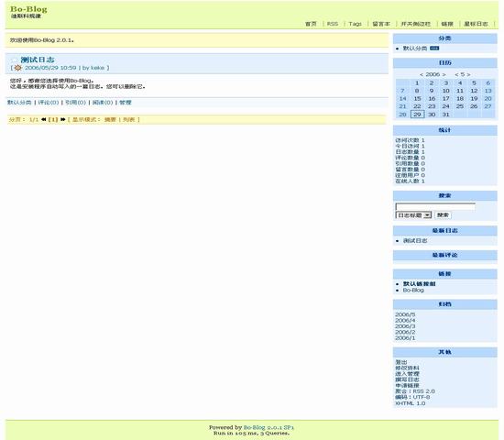Image resolution: width=504 pixels, height=440 pixels.
Task: Select day 31 in the calendar
Action: [445, 115]
